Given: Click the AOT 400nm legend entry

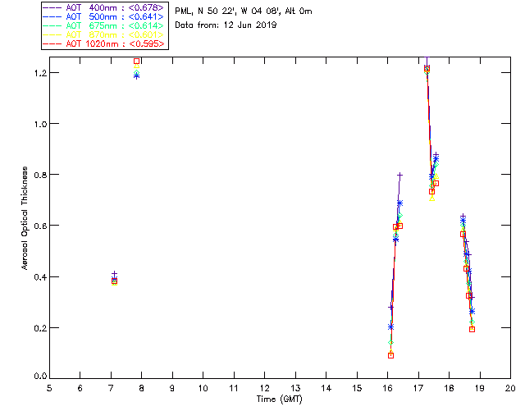Looking at the screenshot, I should click(103, 7).
